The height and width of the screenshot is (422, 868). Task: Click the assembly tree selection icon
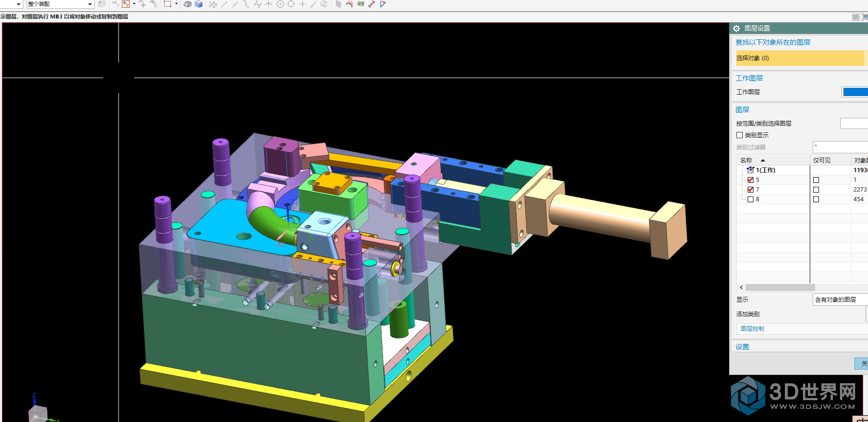(153, 4)
